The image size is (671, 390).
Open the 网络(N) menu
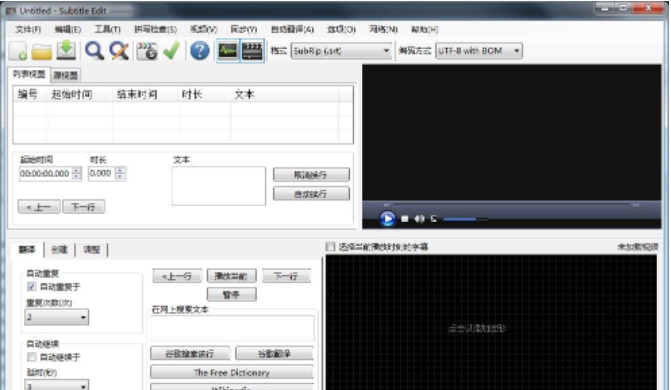(383, 29)
